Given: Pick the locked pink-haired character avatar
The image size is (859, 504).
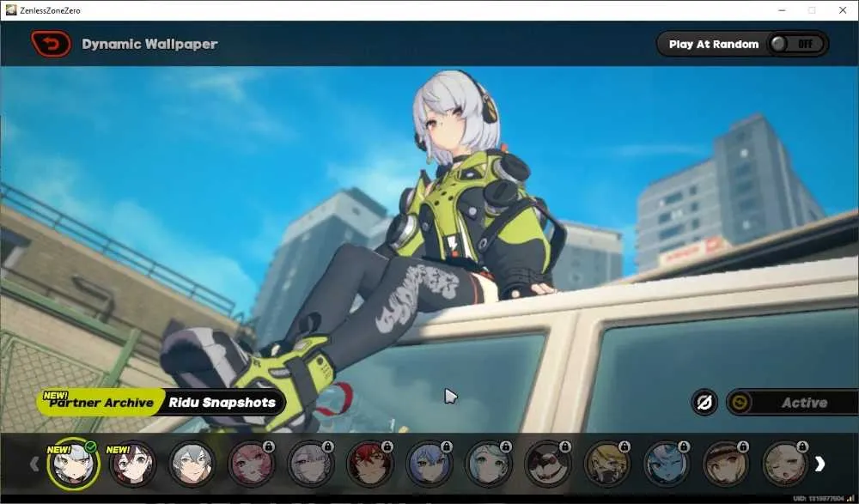Looking at the screenshot, I should [251, 464].
